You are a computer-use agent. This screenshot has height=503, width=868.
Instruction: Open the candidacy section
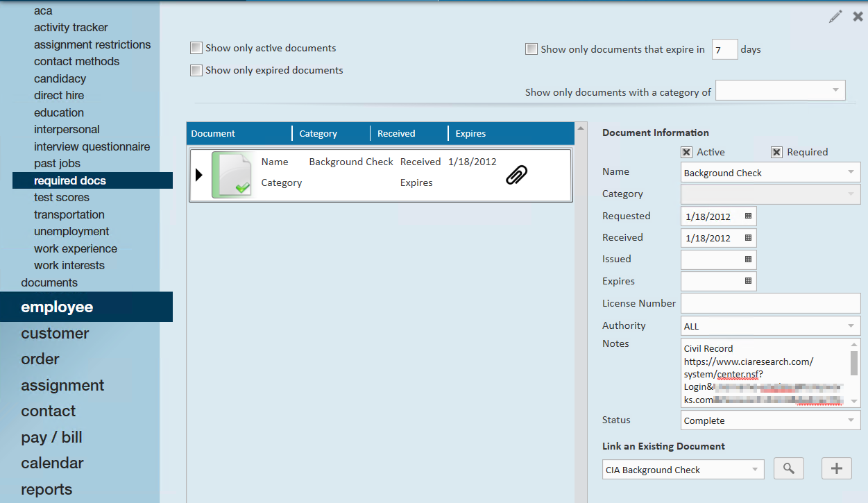[x=60, y=78]
